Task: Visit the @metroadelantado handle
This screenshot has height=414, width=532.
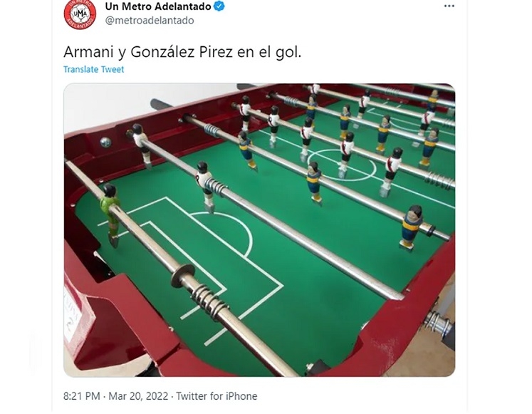Action: tap(150, 21)
